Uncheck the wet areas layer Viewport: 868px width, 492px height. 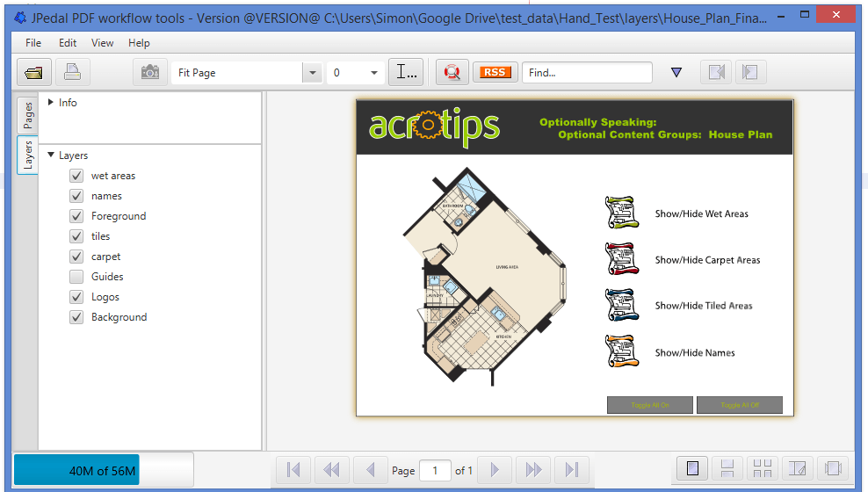click(76, 176)
